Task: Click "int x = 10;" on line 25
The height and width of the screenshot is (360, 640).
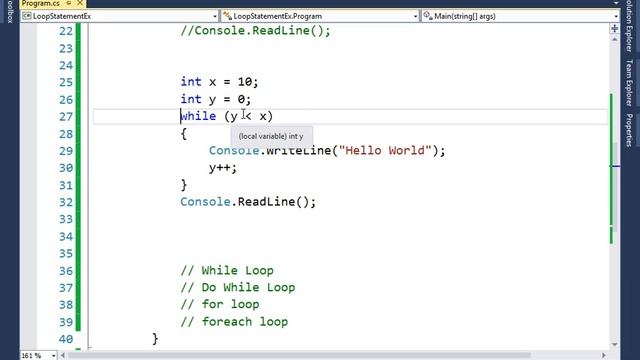Action: point(220,82)
